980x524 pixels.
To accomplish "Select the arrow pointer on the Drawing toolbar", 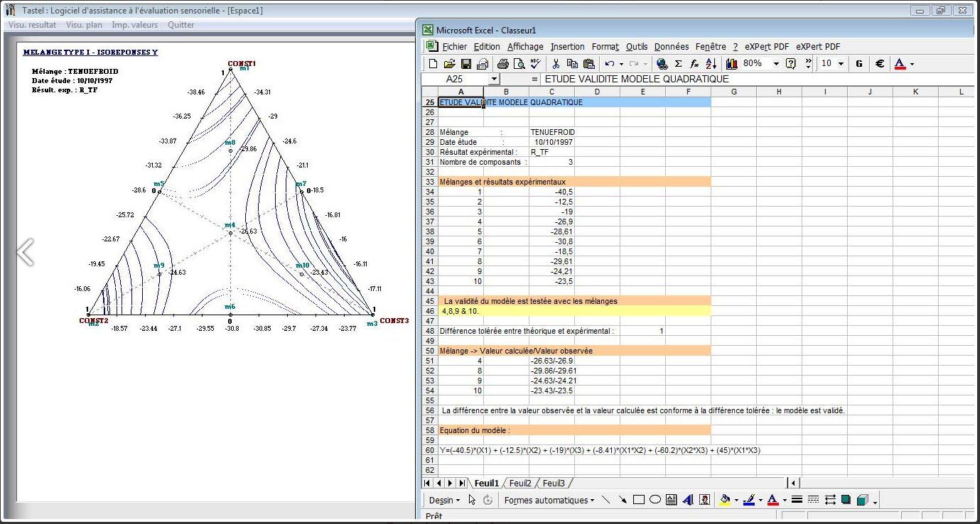I will pos(471,500).
